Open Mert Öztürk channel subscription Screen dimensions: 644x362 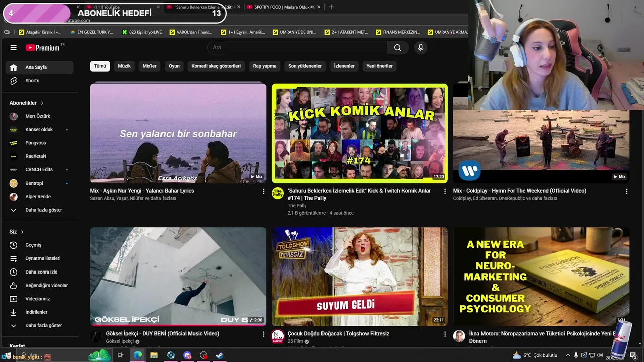(40, 116)
